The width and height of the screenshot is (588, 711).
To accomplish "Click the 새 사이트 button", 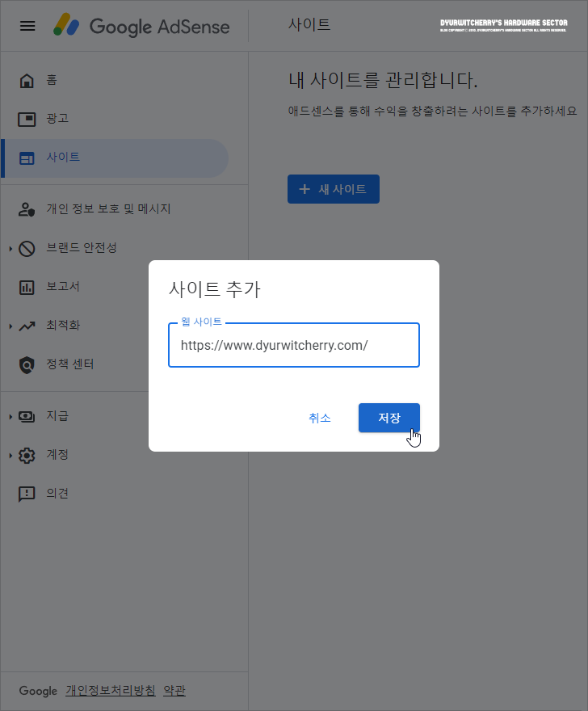I will [334, 189].
